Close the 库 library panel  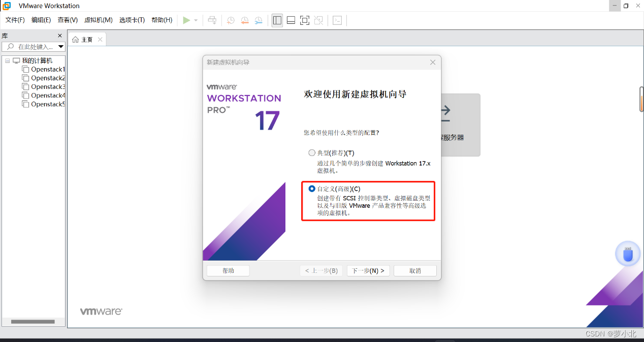(60, 36)
